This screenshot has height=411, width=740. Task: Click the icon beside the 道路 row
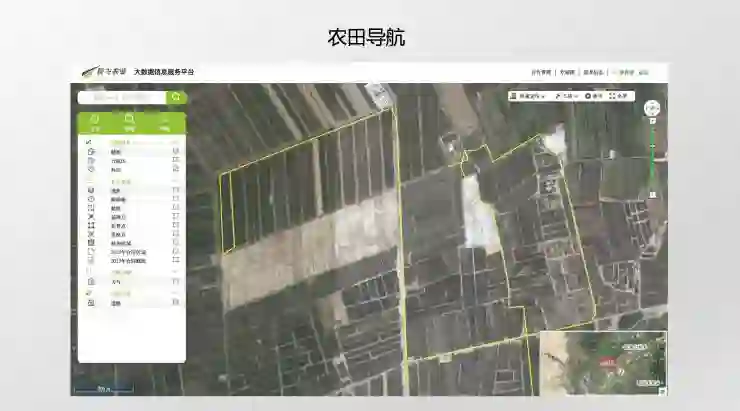(x=91, y=302)
